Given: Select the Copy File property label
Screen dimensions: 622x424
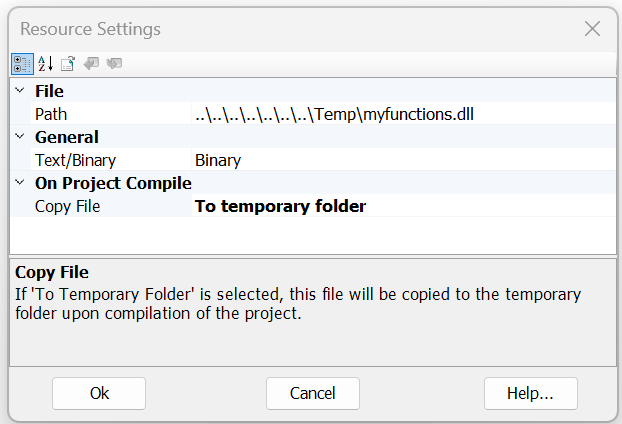Looking at the screenshot, I should click(x=67, y=206).
